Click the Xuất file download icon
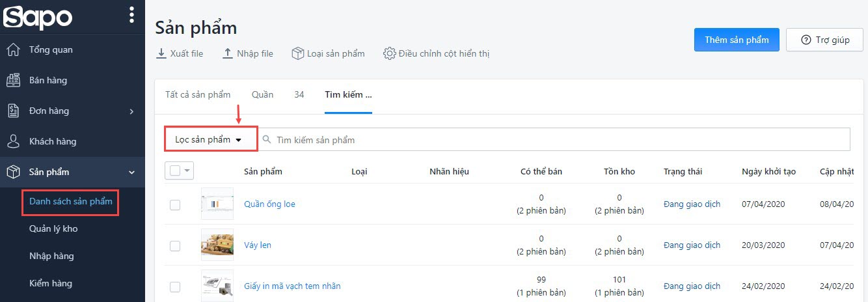This screenshot has height=302, width=868. (161, 53)
